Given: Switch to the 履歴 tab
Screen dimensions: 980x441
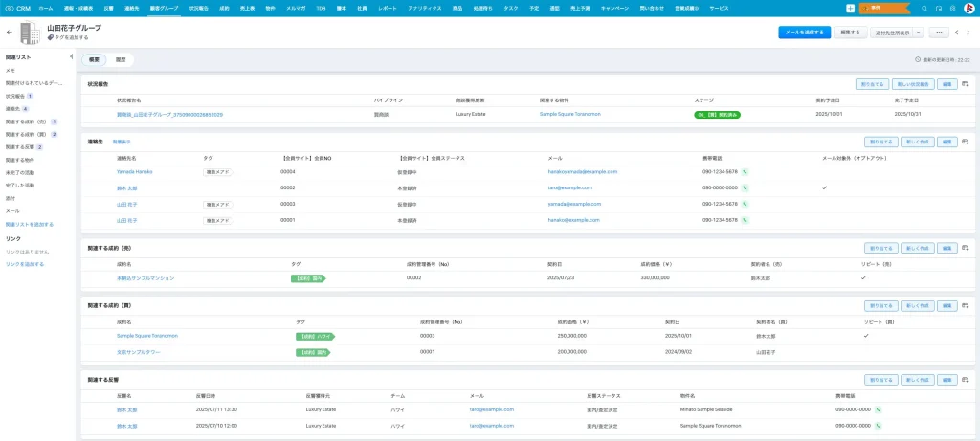Looking at the screenshot, I should point(121,59).
